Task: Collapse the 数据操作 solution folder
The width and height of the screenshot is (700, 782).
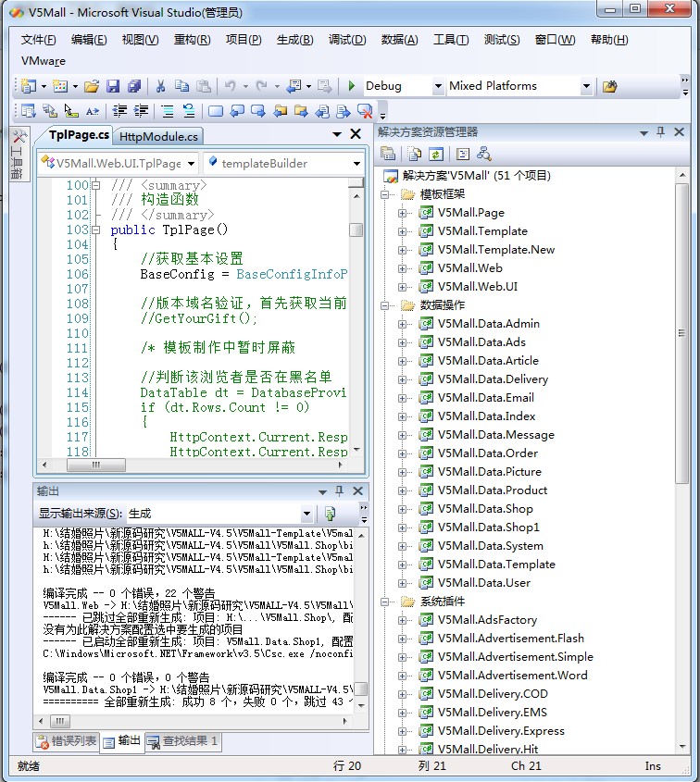Action: pyautogui.click(x=384, y=305)
